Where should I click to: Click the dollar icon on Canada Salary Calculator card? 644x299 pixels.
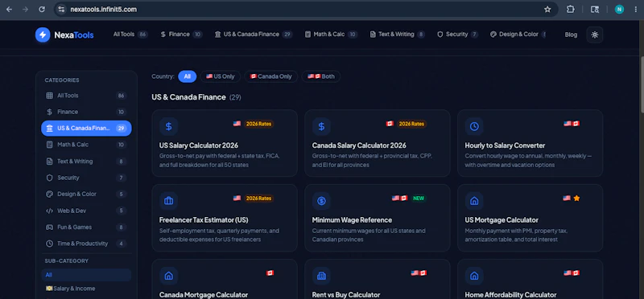click(321, 126)
